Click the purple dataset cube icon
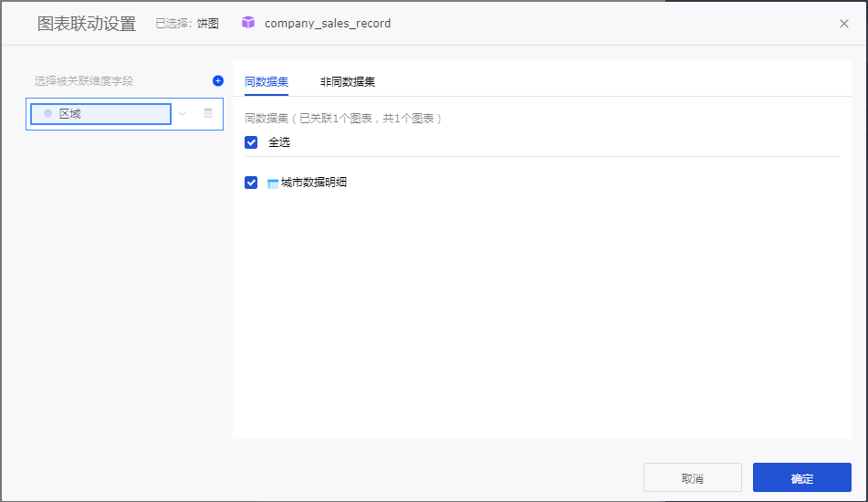868x502 pixels. [x=248, y=22]
